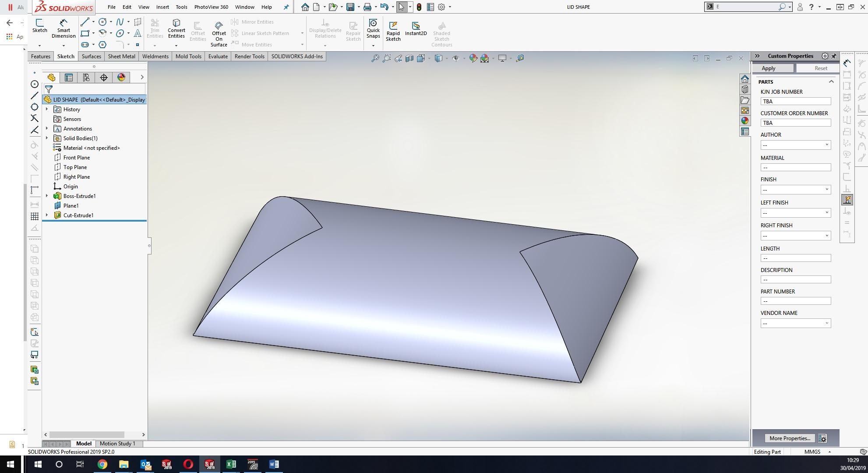Open the Quick Snaps tool
Screen dimensions: 868x473
pos(373,28)
